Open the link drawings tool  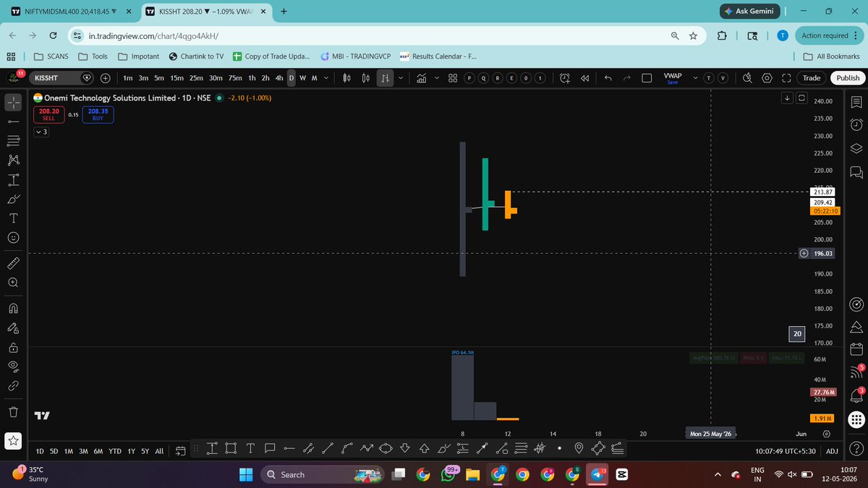tap(13, 386)
